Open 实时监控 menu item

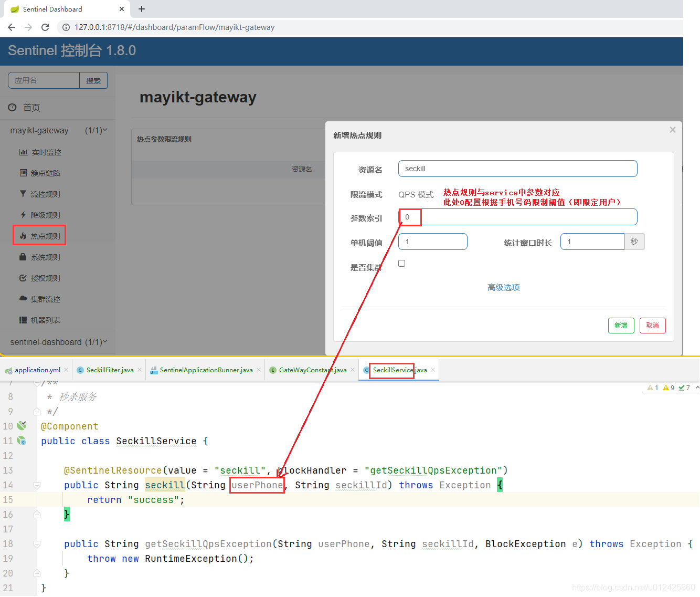tap(46, 152)
